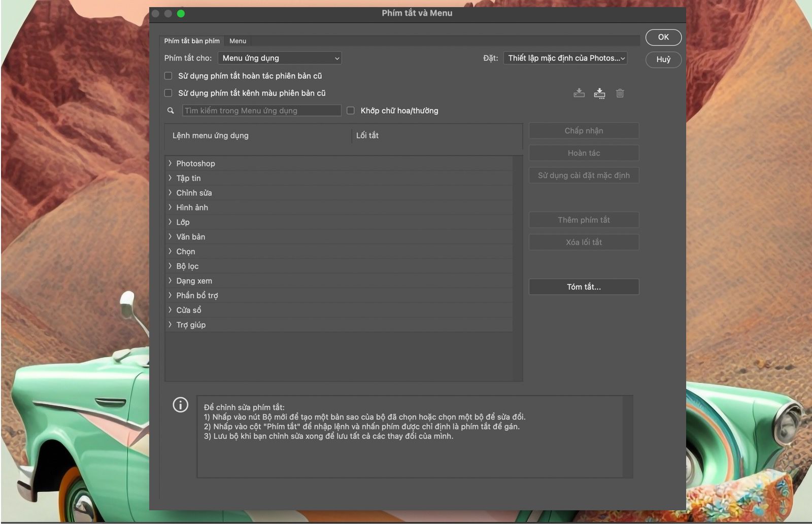
Task: Enable "Sử dụng phím tắt kênh màu phiên bản cũ"
Action: point(168,93)
